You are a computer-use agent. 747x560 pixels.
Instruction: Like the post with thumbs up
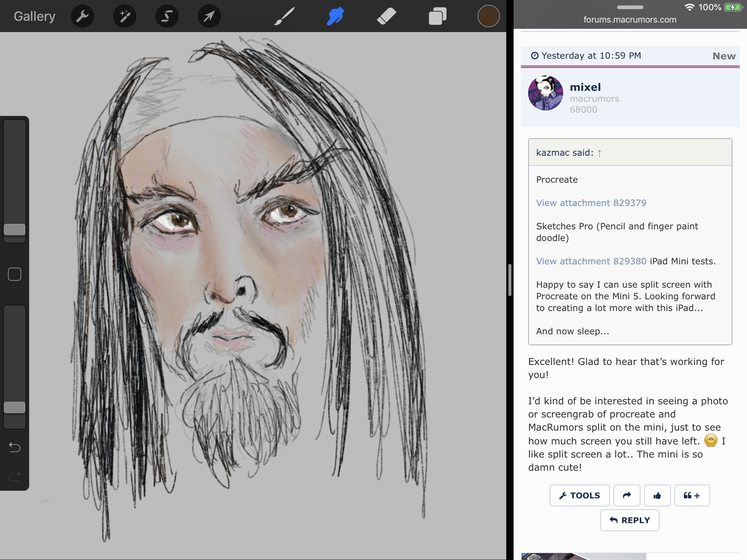pyautogui.click(x=657, y=495)
